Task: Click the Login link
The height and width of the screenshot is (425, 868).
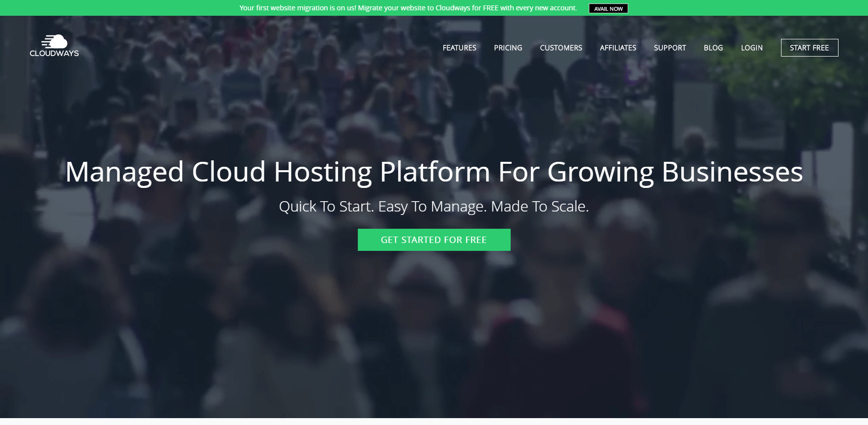Action: (x=752, y=48)
